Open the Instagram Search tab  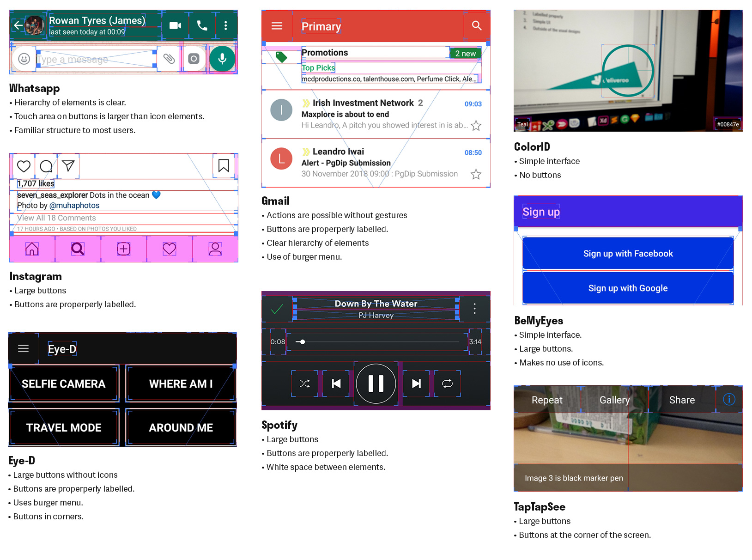pyautogui.click(x=78, y=249)
